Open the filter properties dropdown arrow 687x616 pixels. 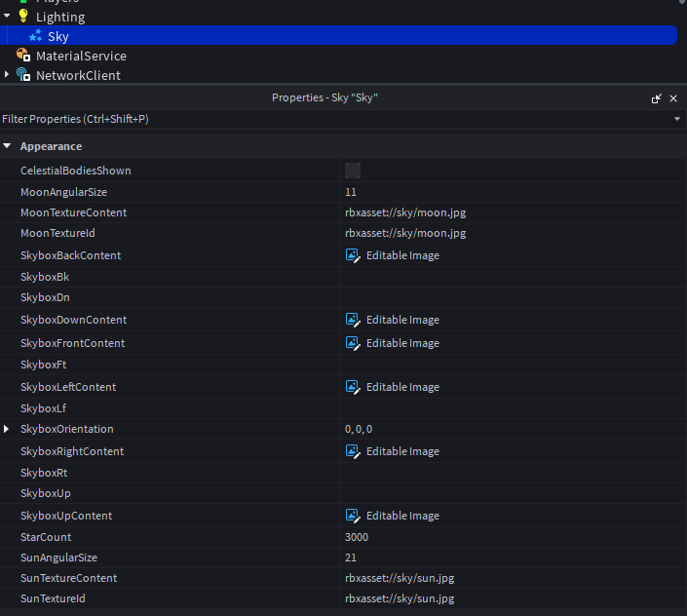677,119
